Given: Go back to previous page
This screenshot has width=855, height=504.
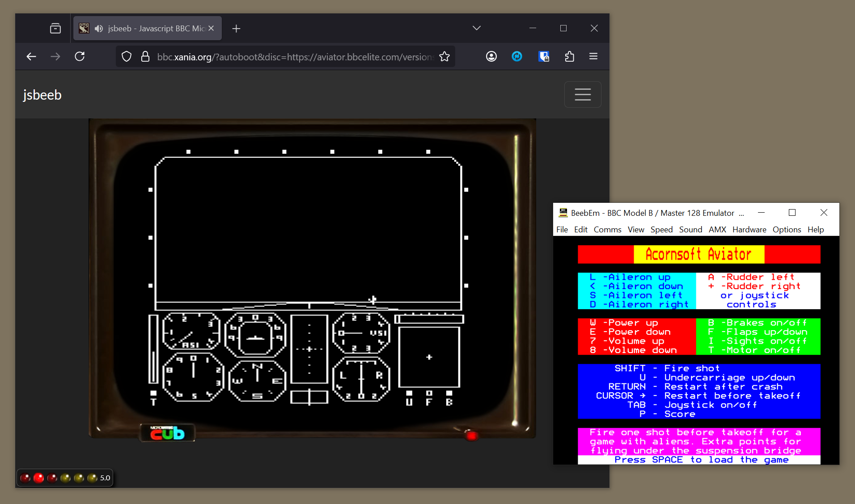Looking at the screenshot, I should (31, 56).
